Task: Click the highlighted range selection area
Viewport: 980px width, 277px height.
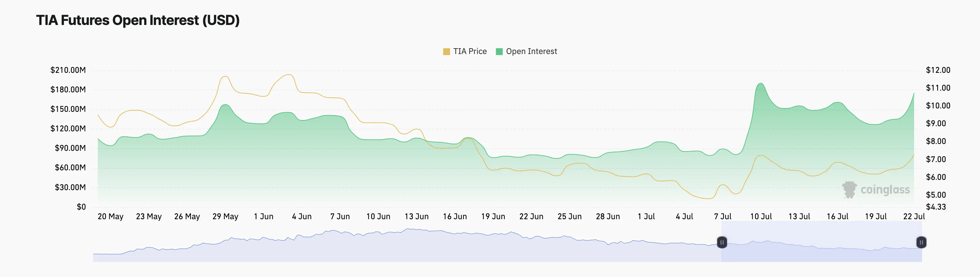Action: 822,241
